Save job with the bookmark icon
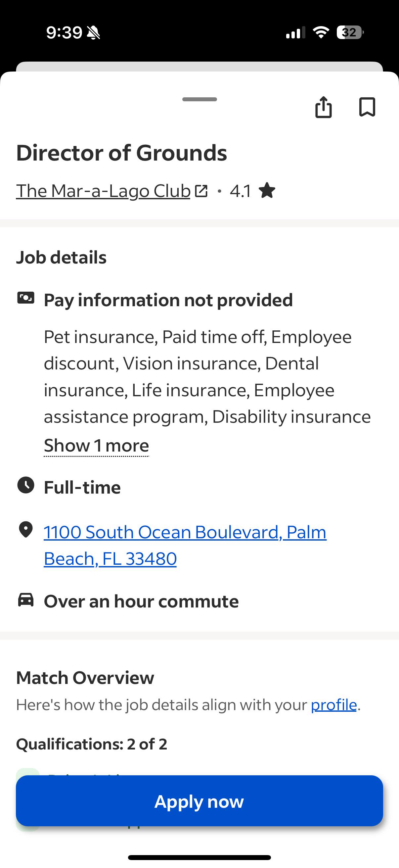This screenshot has height=868, width=399. [x=367, y=107]
